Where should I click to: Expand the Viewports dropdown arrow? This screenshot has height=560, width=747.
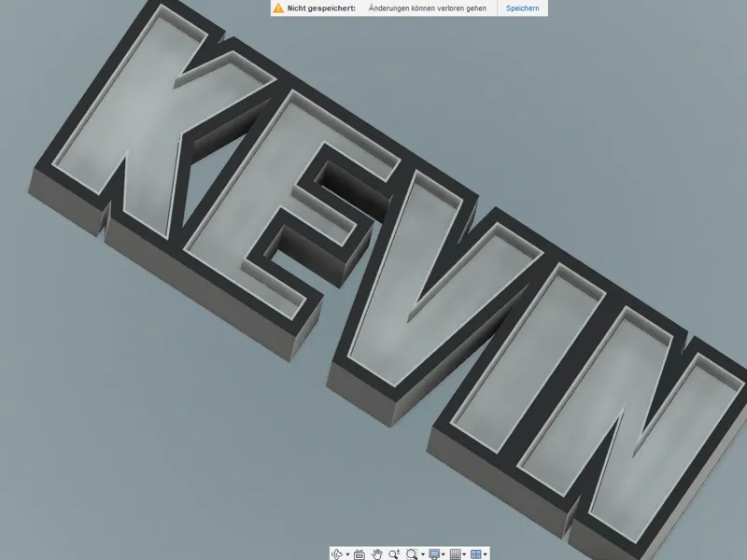pyautogui.click(x=485, y=554)
